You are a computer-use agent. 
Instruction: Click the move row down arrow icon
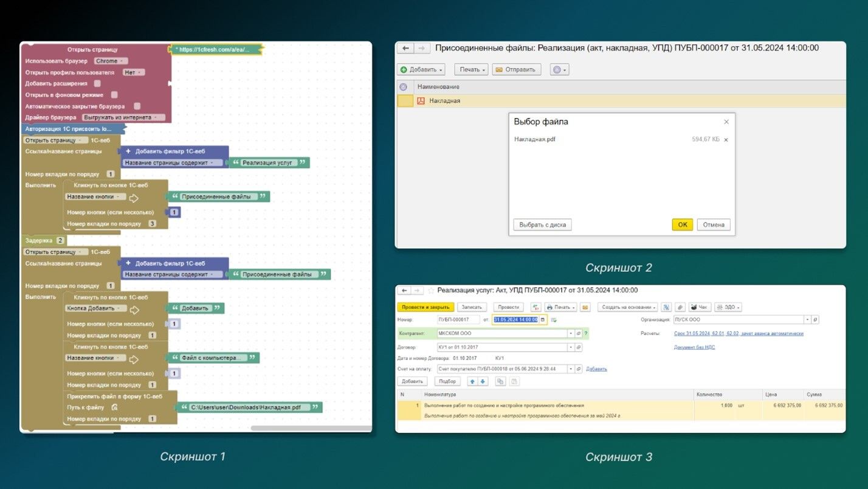pos(483,381)
